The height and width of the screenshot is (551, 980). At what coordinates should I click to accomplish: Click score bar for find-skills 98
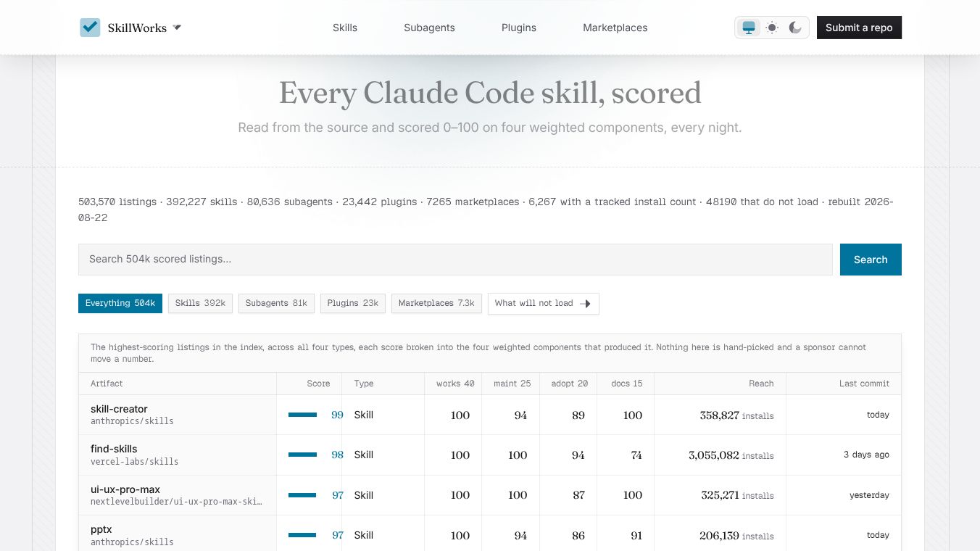[303, 455]
